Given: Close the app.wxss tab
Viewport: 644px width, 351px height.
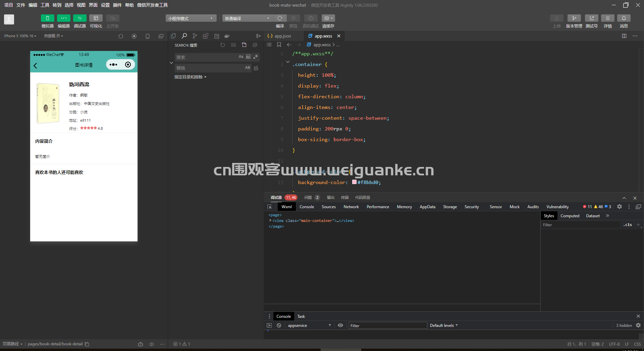Looking at the screenshot, I should pyautogui.click(x=339, y=36).
